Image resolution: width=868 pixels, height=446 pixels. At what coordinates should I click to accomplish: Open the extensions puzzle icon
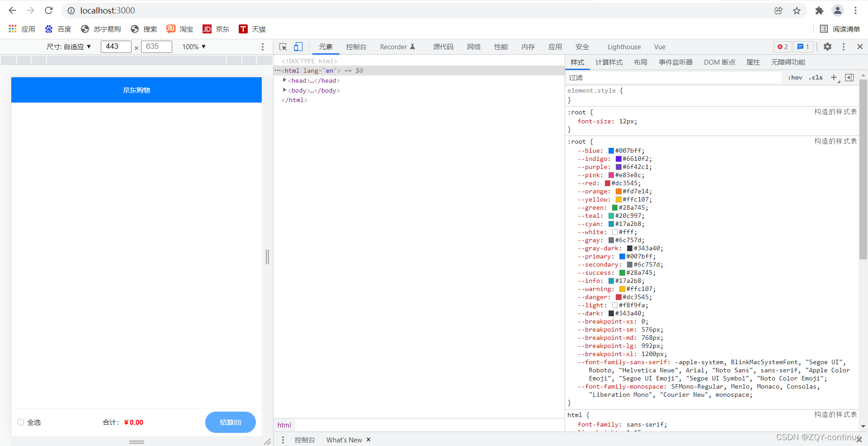(819, 10)
